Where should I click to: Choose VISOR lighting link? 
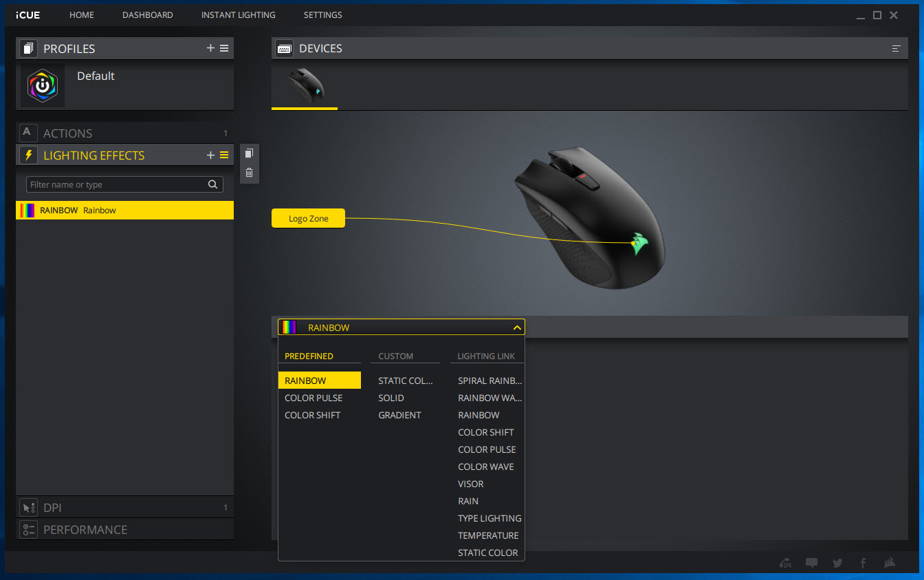(x=471, y=484)
